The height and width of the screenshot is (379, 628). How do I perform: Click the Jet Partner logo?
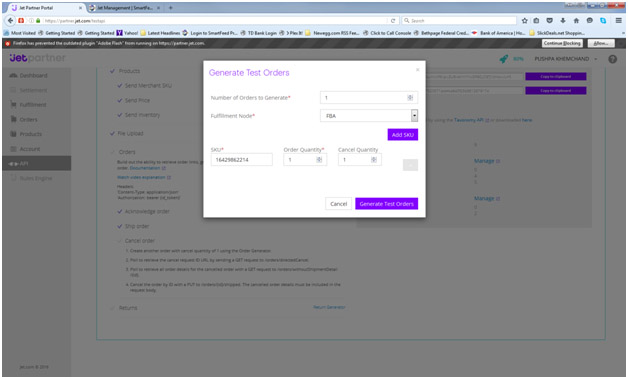point(37,58)
